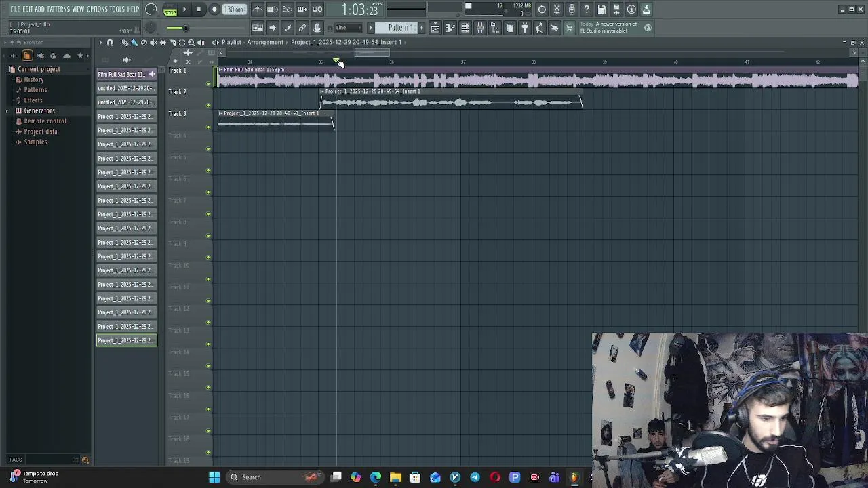Toggle wait for input to start playing
The width and height of the screenshot is (868, 488).
pyautogui.click(x=273, y=9)
